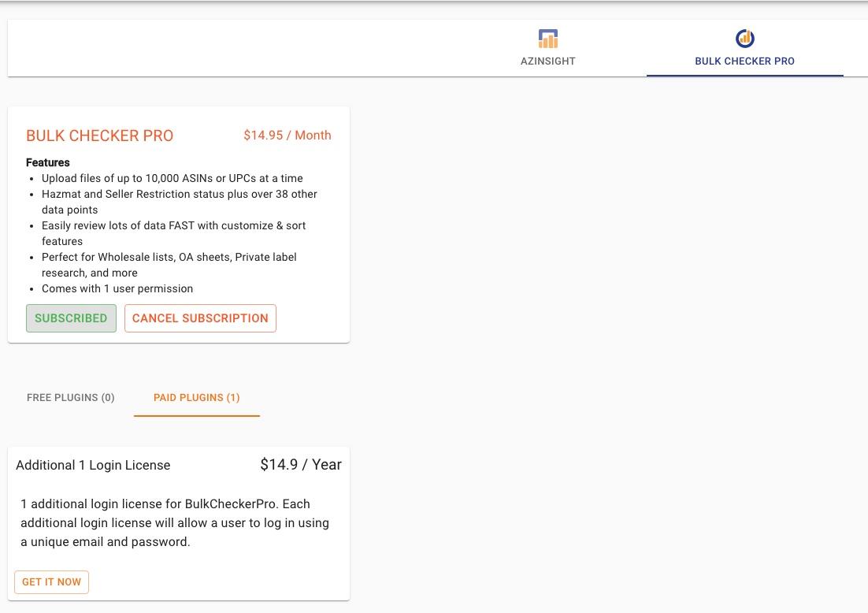This screenshot has width=868, height=613.
Task: Click the Wholesale lists feature bullet
Action: (169, 265)
